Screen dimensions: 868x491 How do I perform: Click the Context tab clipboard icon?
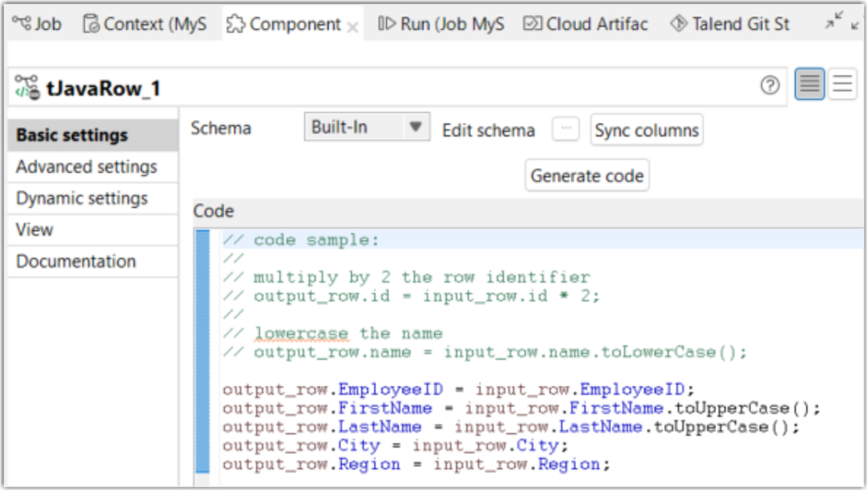click(x=90, y=23)
